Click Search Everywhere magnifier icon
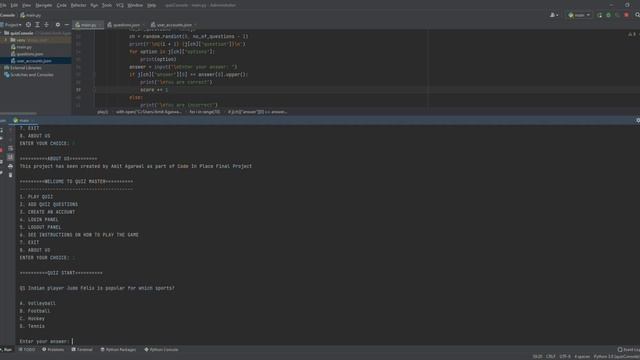 pos(637,15)
